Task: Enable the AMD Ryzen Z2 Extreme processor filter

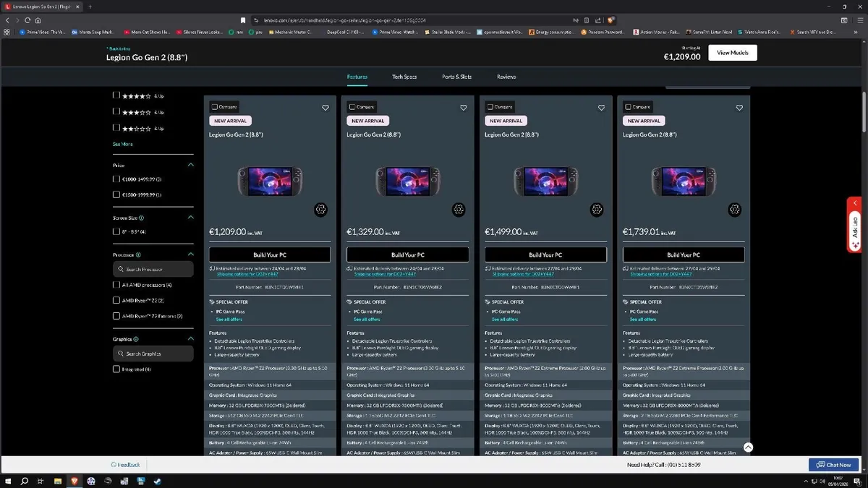Action: [116, 316]
